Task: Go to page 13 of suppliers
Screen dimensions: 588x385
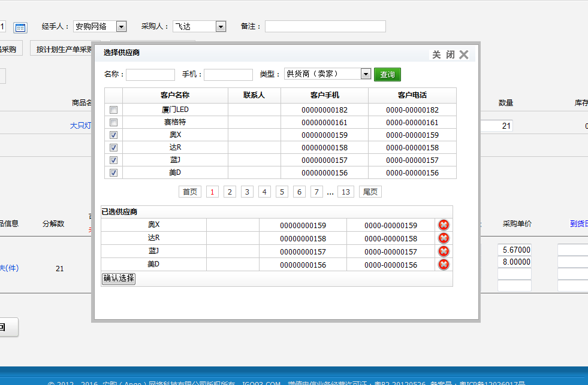Action: pyautogui.click(x=346, y=192)
